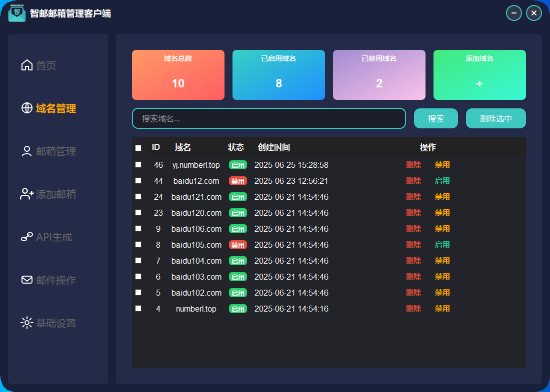
Task: Minimize the window with the minus button
Action: tap(514, 13)
